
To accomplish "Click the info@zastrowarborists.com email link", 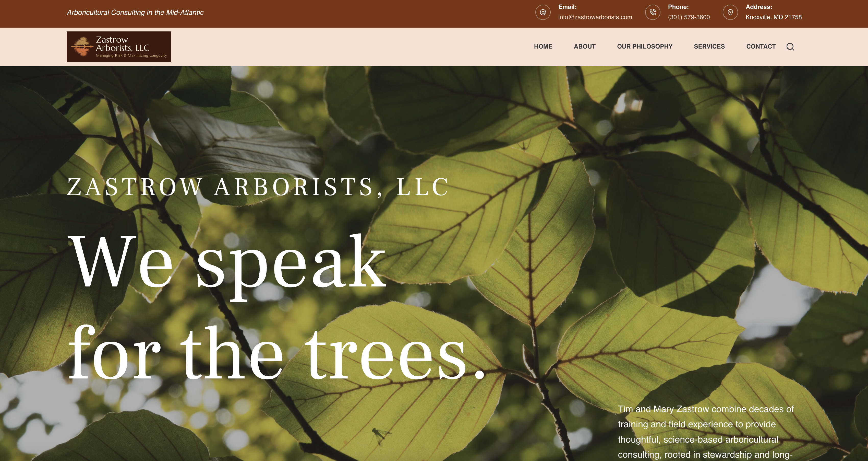I will click(595, 17).
